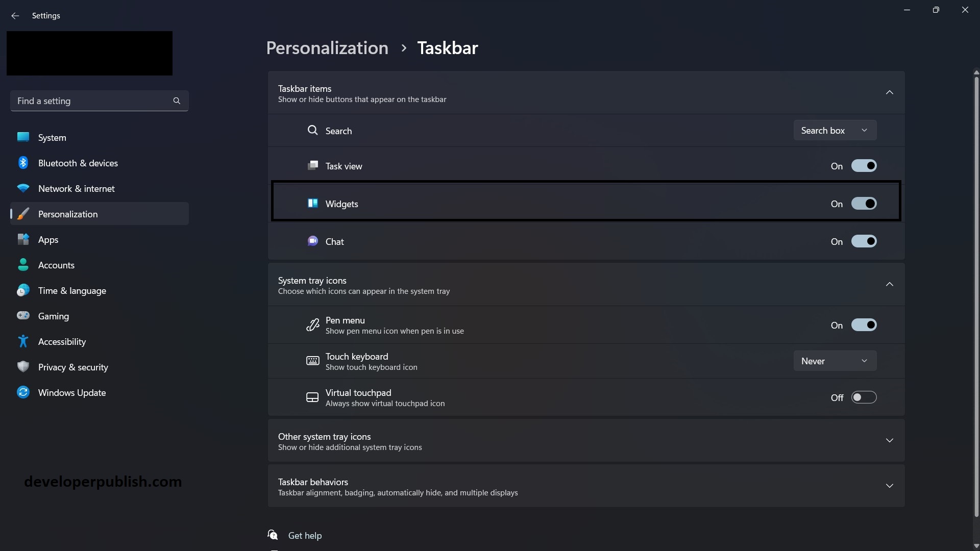
Task: Select the Accounts icon
Action: tap(23, 264)
